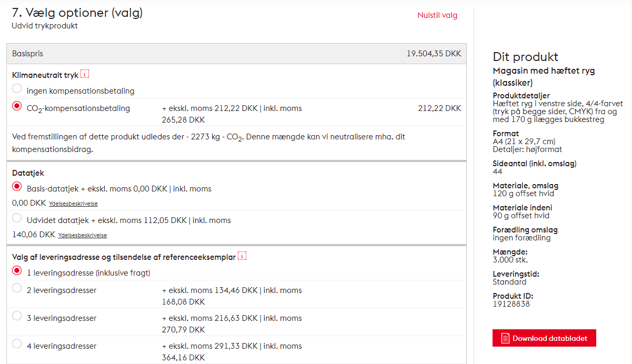The height and width of the screenshot is (364, 632).
Task: Click the 'Udvid trykprodukt' subtitle text
Action: click(45, 26)
